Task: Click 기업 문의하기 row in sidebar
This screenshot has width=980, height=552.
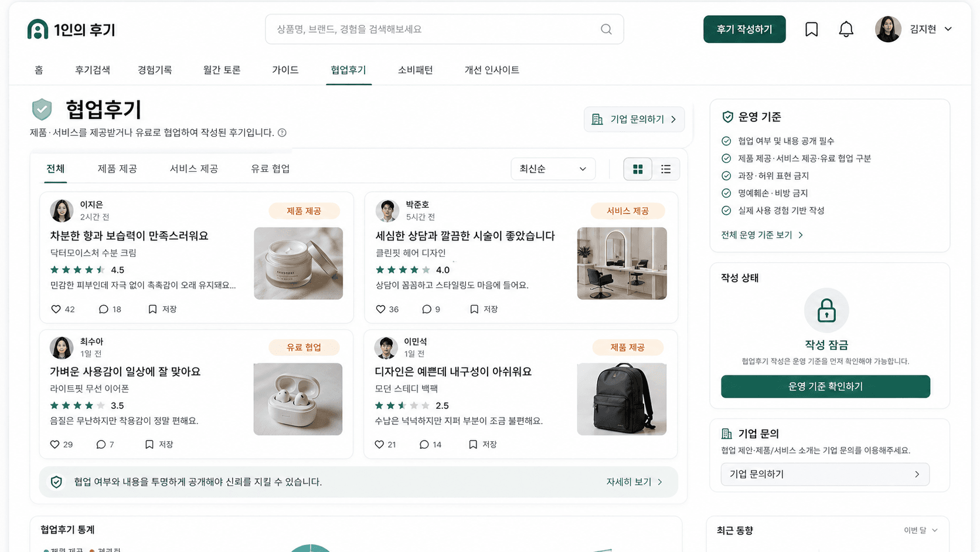Action: (x=825, y=474)
